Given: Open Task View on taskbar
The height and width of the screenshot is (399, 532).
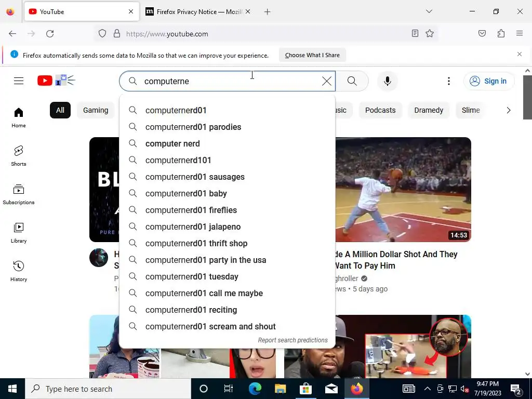Looking at the screenshot, I should pos(229,389).
